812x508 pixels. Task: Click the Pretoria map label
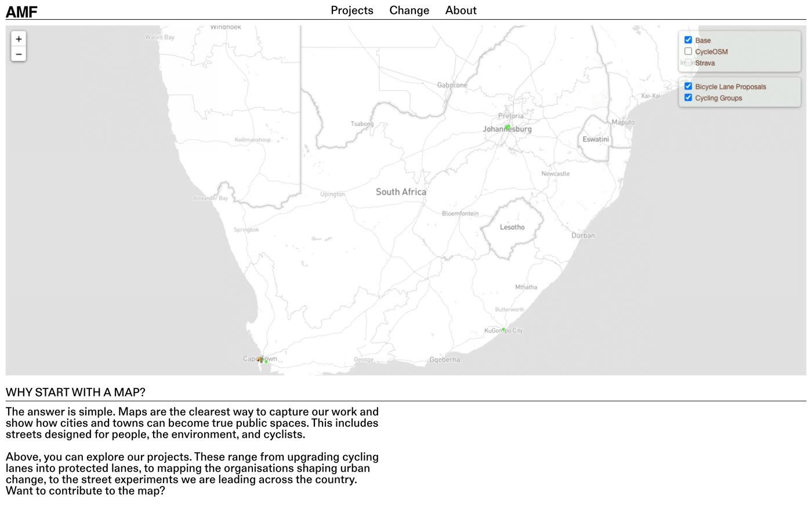[510, 116]
